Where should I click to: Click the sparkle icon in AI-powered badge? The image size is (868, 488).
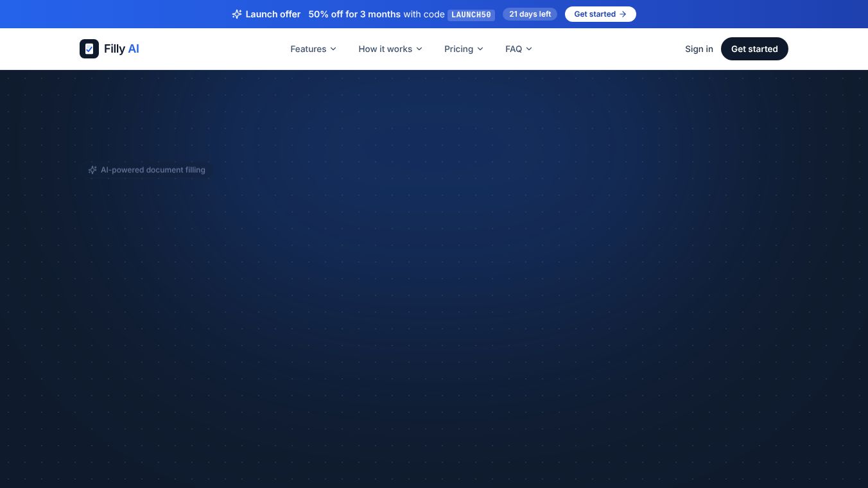(92, 170)
